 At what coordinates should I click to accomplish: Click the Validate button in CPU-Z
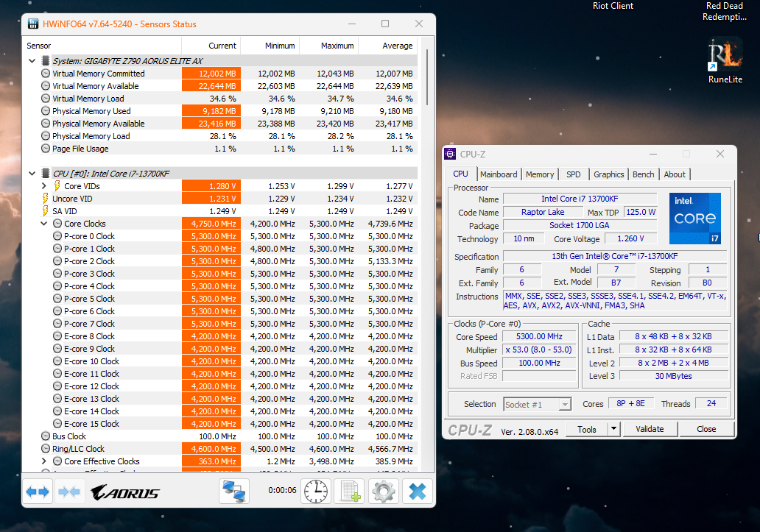pyautogui.click(x=650, y=429)
